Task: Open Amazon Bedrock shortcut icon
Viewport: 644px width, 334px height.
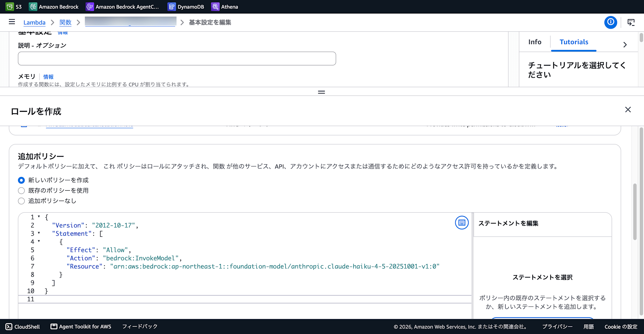Action: coord(33,6)
